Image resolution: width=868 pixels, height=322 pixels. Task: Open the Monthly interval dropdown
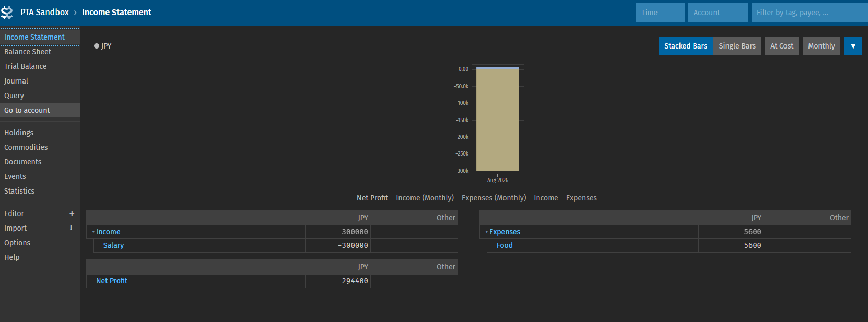coord(822,46)
